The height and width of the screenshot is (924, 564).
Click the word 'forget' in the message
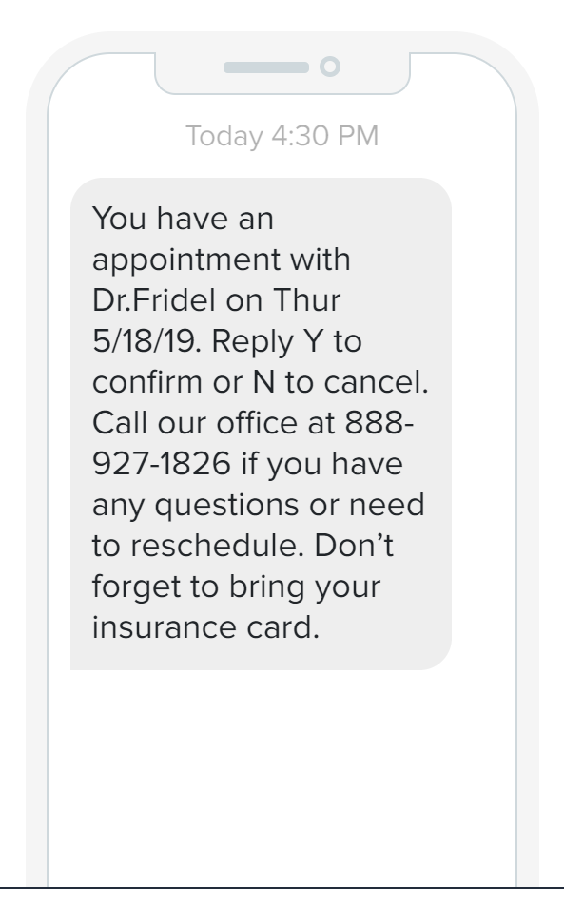click(137, 587)
